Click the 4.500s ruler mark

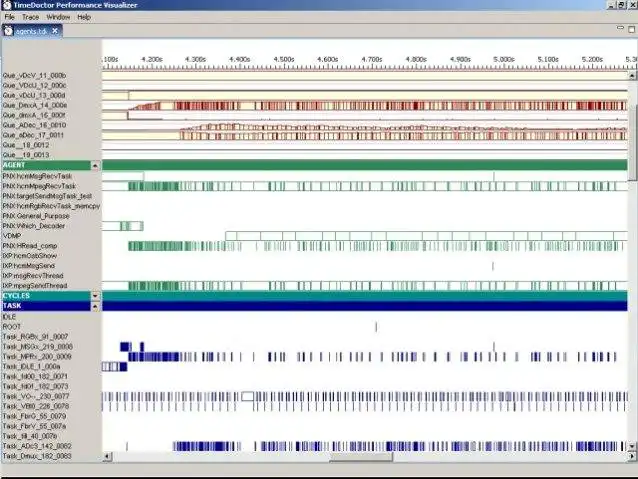[x=284, y=59]
